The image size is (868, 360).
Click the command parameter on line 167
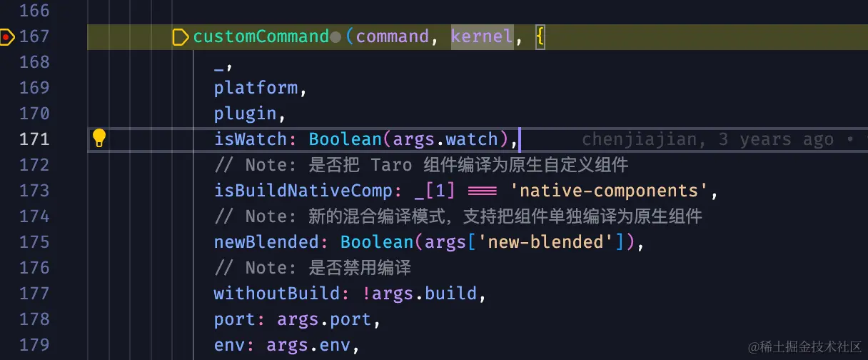point(393,36)
